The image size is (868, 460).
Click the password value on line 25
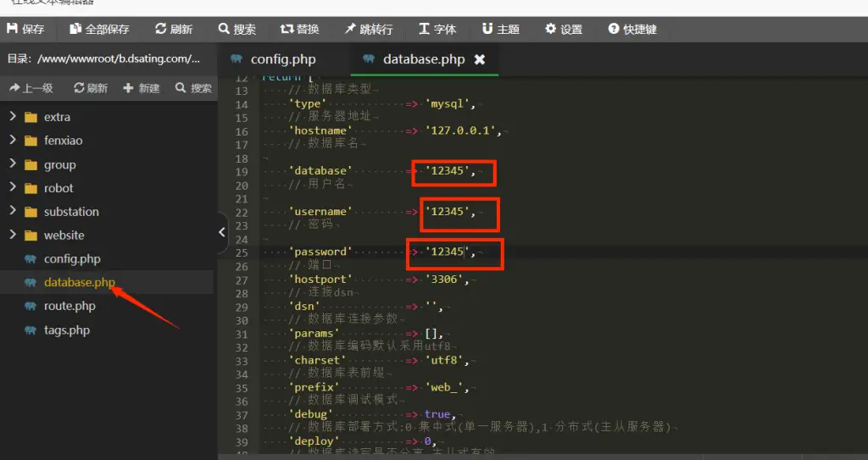pos(448,252)
